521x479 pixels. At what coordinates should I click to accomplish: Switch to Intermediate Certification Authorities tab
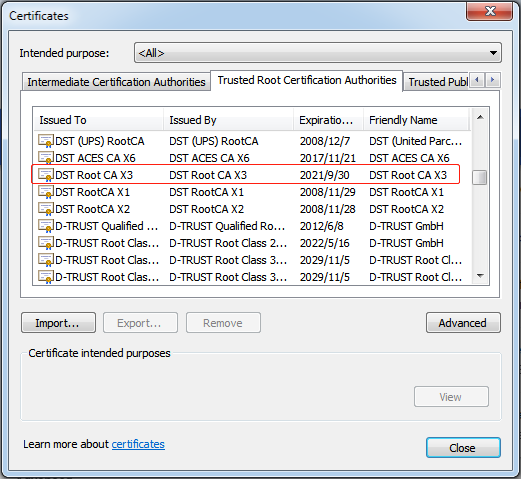click(116, 82)
